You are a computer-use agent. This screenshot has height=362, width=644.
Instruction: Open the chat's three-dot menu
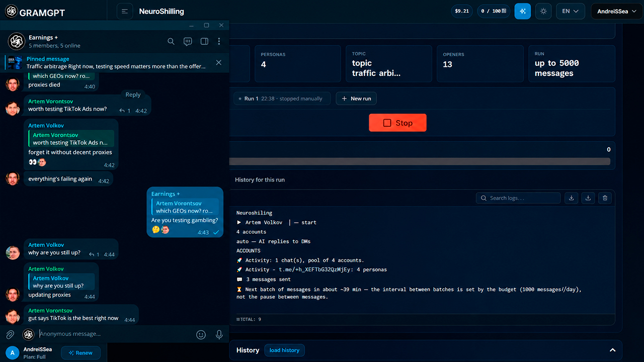point(219,41)
